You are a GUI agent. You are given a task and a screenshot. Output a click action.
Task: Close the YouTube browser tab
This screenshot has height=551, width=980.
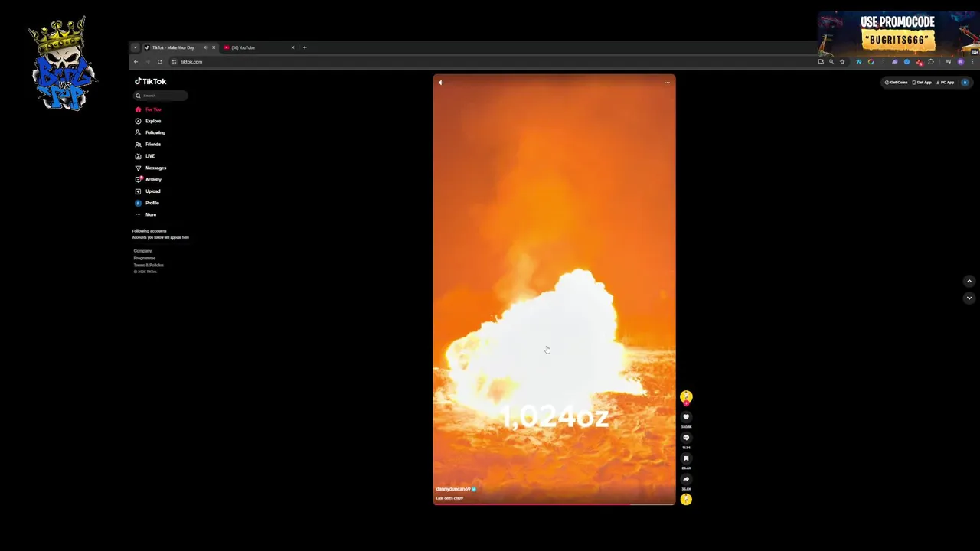[x=292, y=47]
